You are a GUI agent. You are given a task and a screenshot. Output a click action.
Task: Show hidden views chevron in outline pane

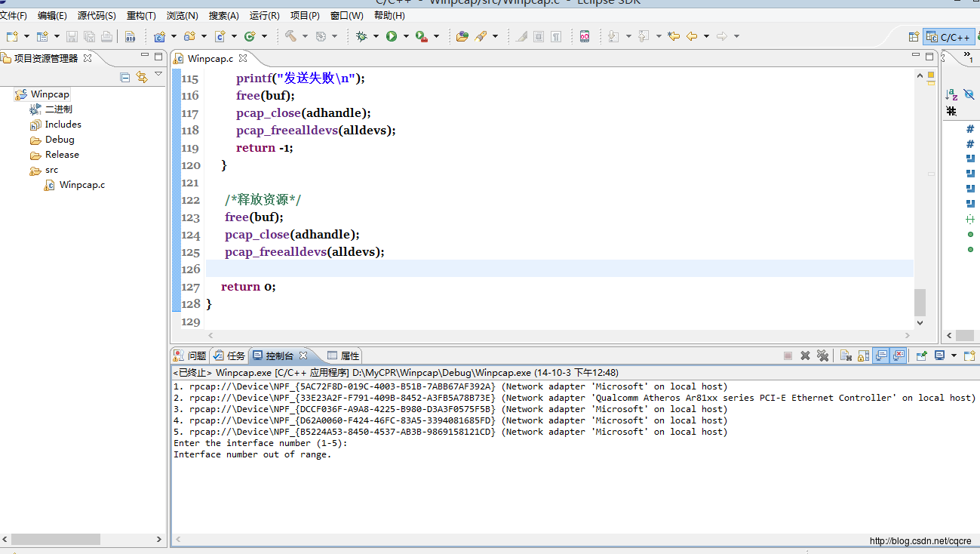(x=969, y=58)
